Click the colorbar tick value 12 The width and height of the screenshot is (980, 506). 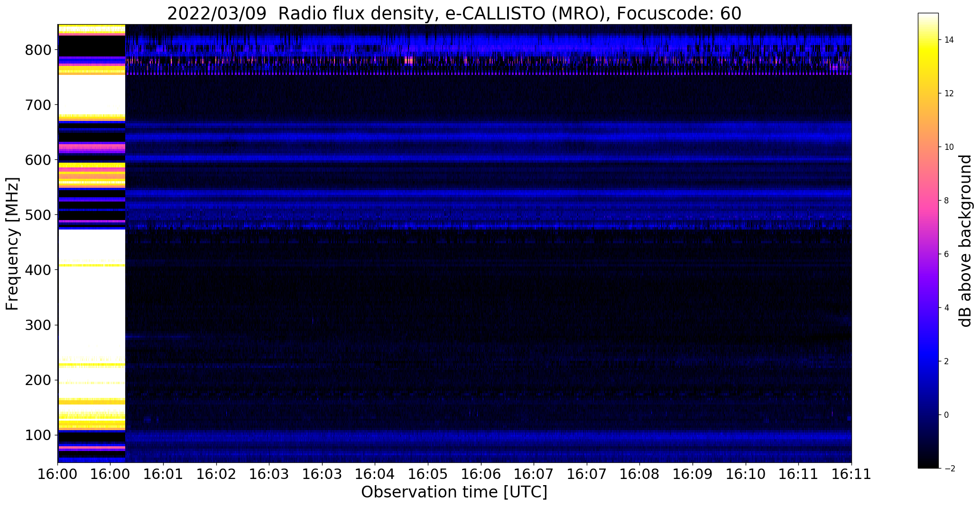tap(949, 93)
